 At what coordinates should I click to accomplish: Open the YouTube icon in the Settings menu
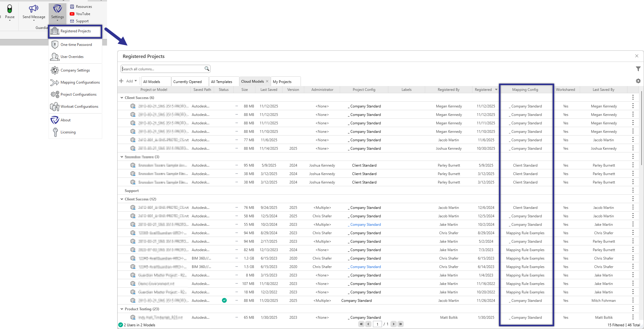[72, 14]
